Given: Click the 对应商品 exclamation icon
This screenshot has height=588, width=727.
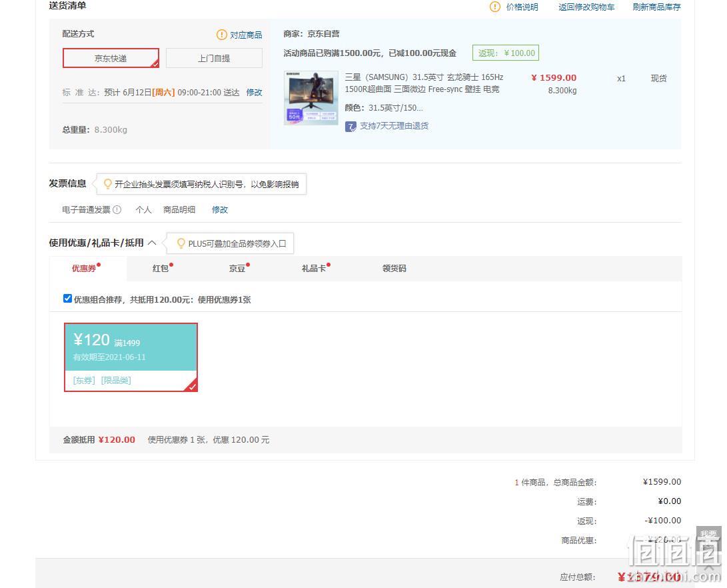Looking at the screenshot, I should coord(222,35).
